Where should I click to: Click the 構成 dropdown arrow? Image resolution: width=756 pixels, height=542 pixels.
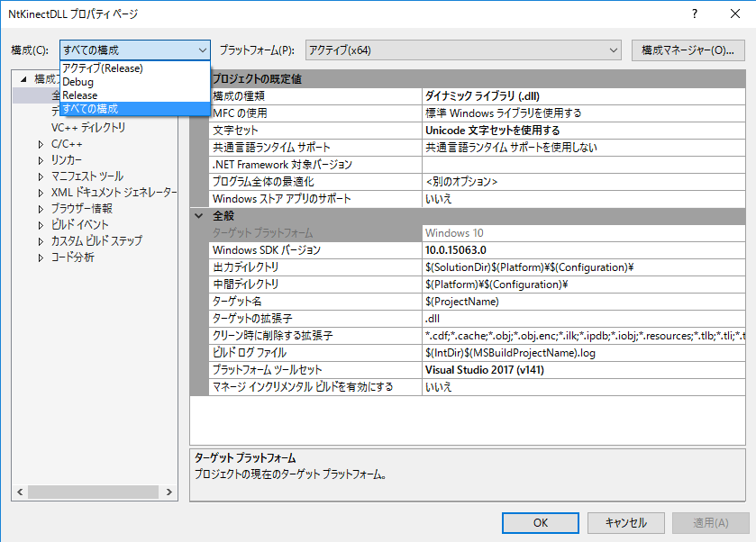pos(202,50)
